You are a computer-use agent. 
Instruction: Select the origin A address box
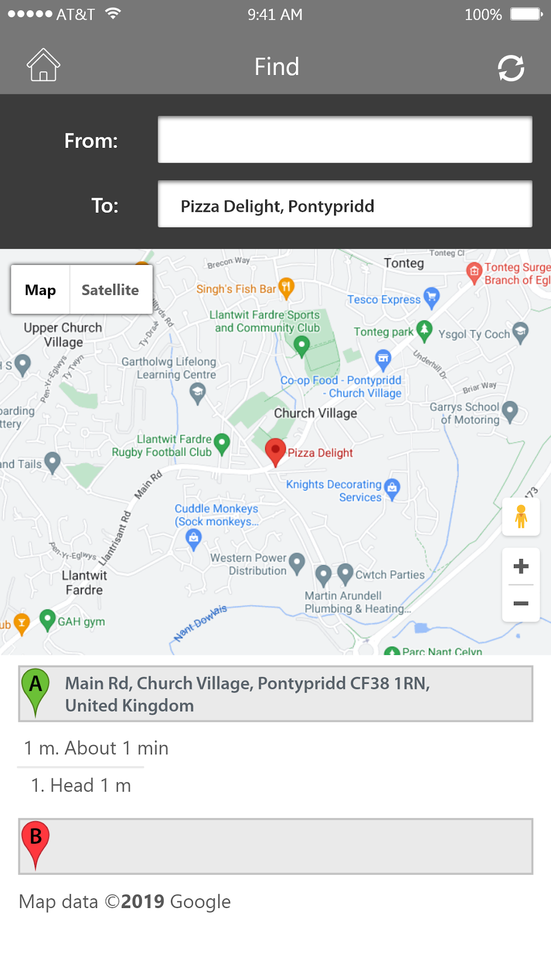(275, 694)
